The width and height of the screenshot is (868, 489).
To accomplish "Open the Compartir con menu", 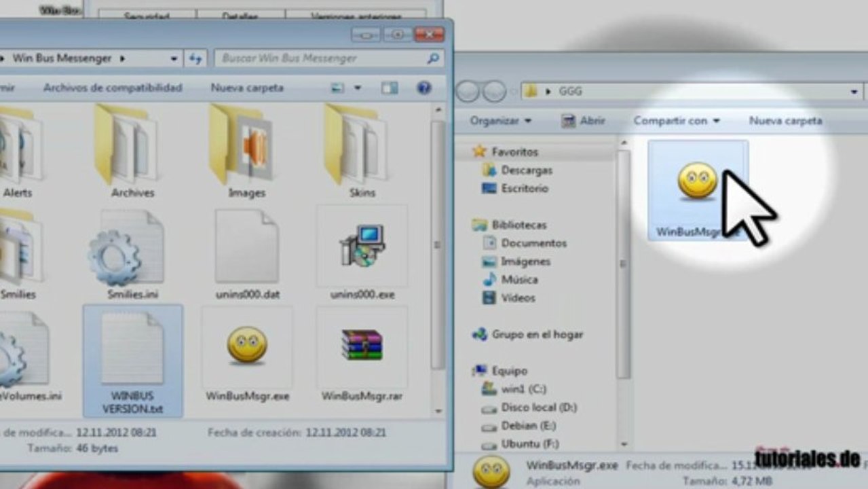I will (x=676, y=120).
